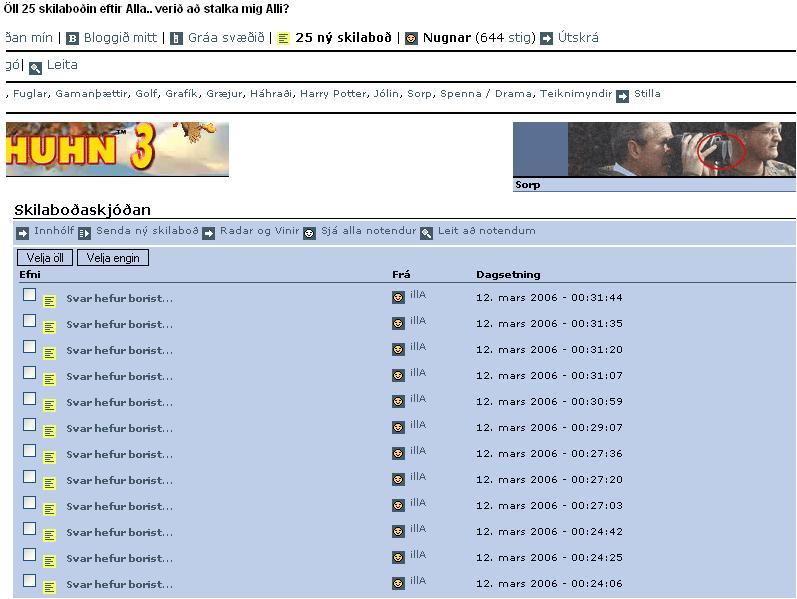Click the magnifier icon beside Leita
The height and width of the screenshot is (599, 797).
(x=35, y=68)
